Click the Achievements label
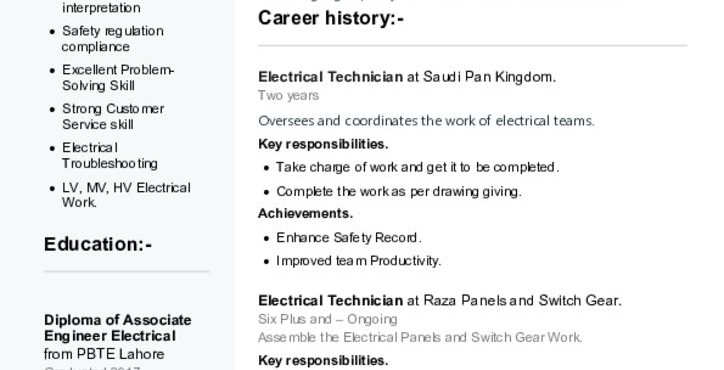The image size is (724, 370). pos(305,213)
